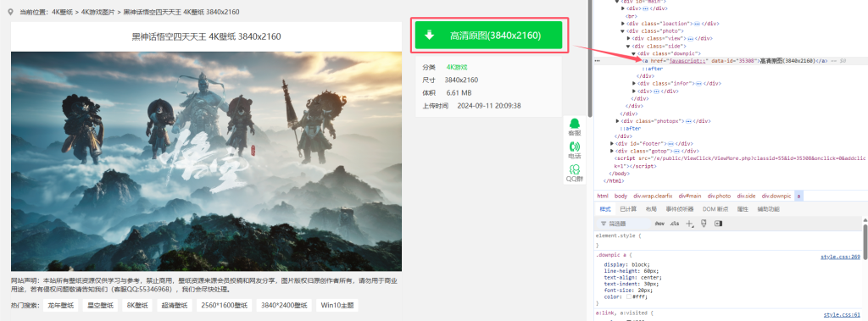The image size is (868, 321).
Task: Switch to the 属性 tab
Action: tap(743, 209)
